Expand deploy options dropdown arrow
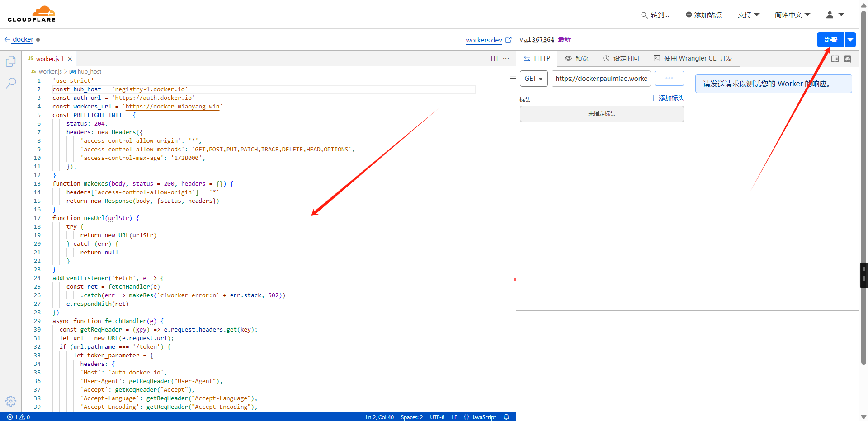Image resolution: width=868 pixels, height=421 pixels. coord(850,40)
